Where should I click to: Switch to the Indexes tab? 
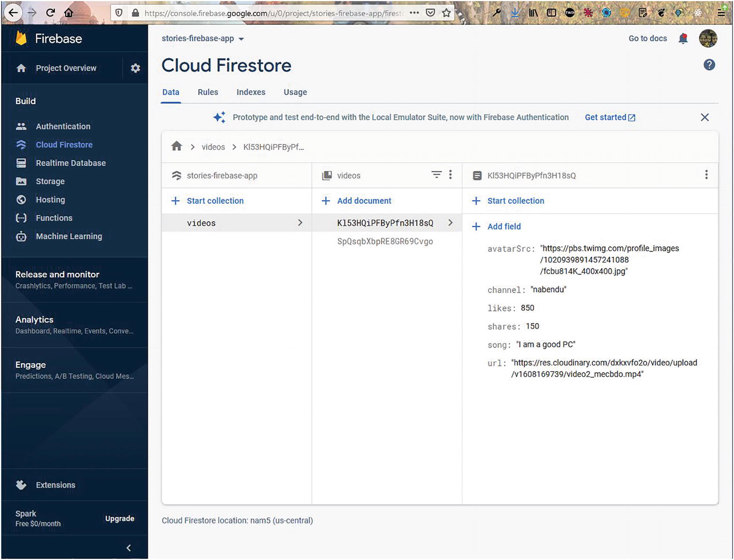[251, 92]
